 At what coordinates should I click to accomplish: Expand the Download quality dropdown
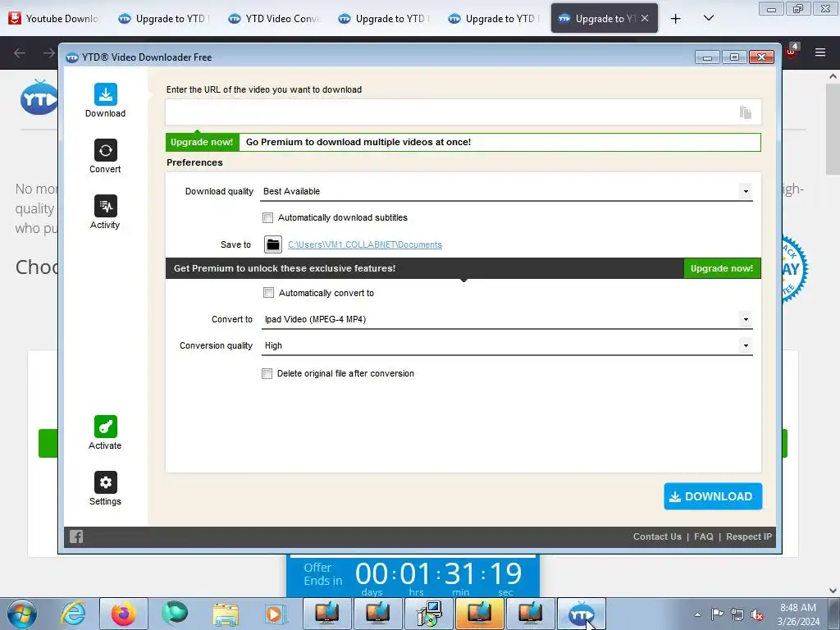745,191
